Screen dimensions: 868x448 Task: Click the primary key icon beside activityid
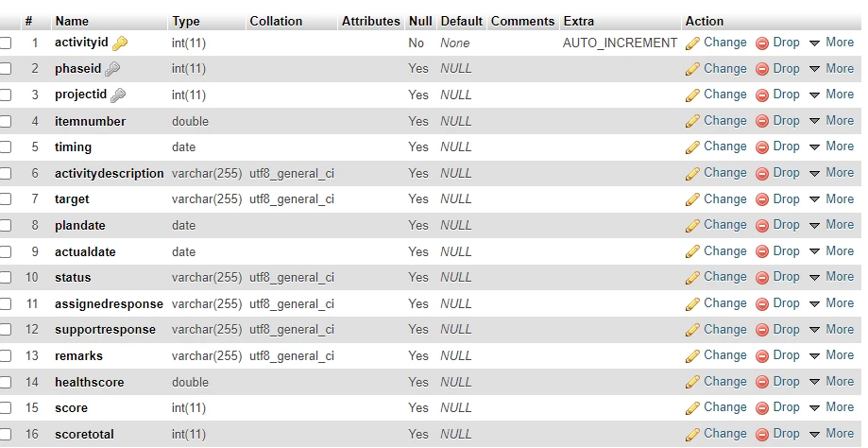[x=120, y=43]
